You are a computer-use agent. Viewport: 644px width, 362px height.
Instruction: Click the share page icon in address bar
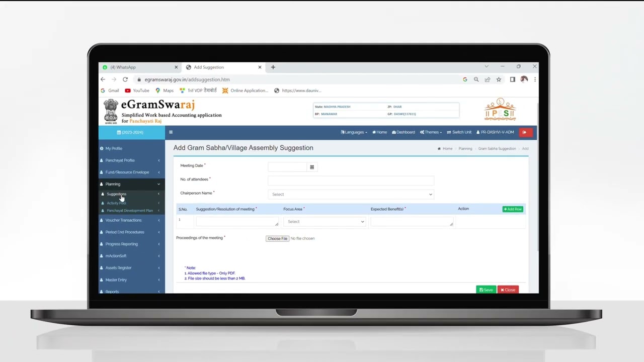point(487,79)
